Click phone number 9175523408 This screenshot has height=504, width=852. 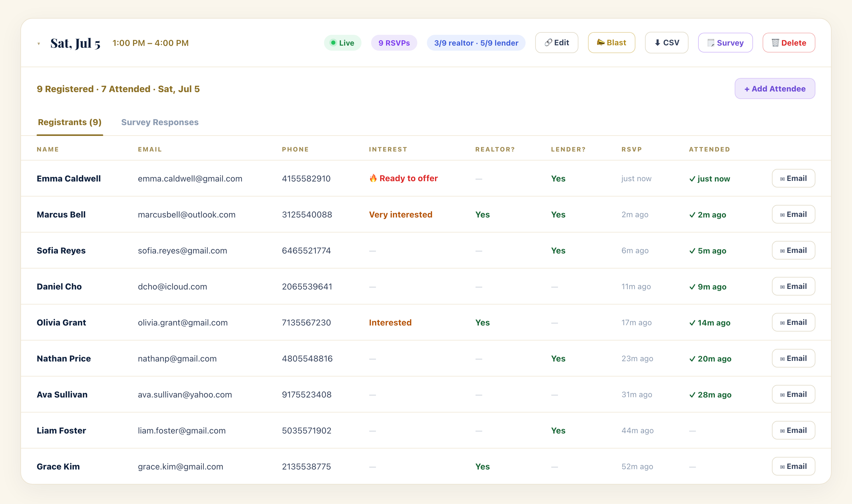(306, 394)
